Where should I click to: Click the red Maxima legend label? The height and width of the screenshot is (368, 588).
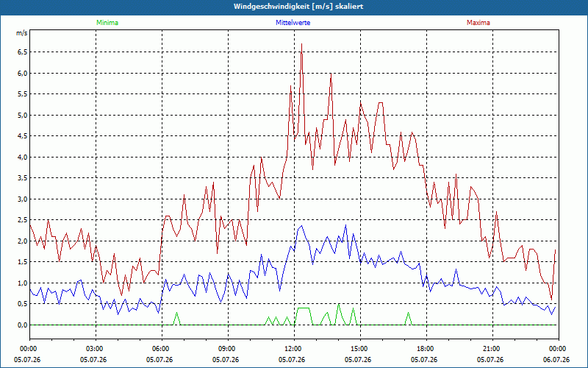click(478, 23)
